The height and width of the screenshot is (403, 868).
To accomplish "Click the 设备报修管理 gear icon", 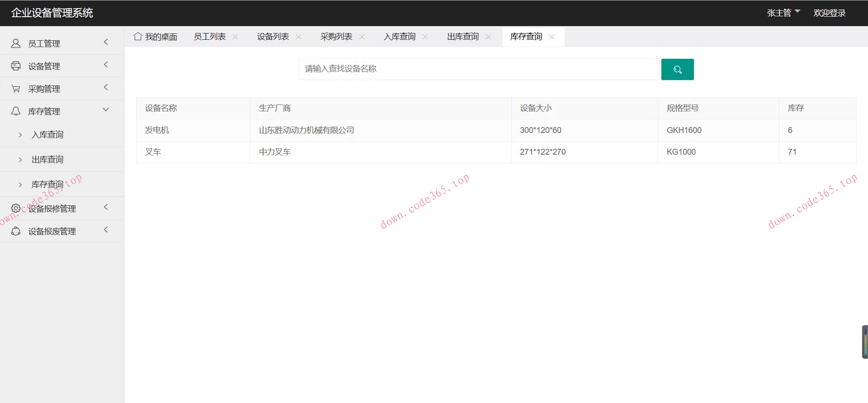I will pyautogui.click(x=16, y=209).
